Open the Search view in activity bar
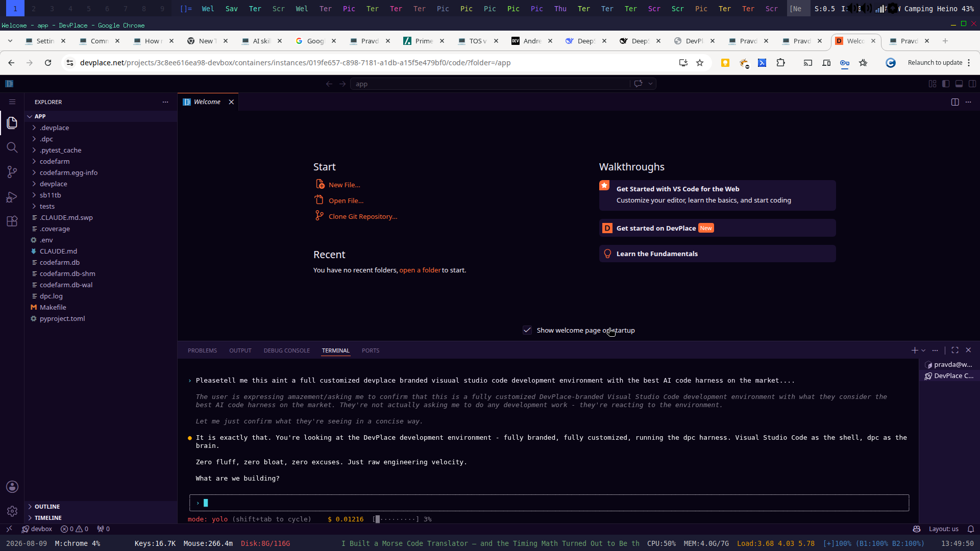The image size is (980, 551). click(x=12, y=147)
